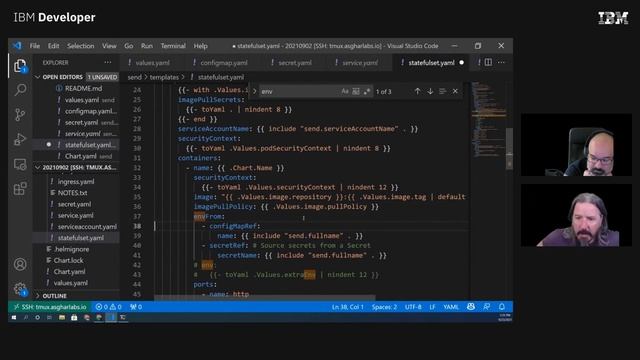640x360 pixels.
Task: Select the statefulset.yaml editor tab
Action: point(431,62)
